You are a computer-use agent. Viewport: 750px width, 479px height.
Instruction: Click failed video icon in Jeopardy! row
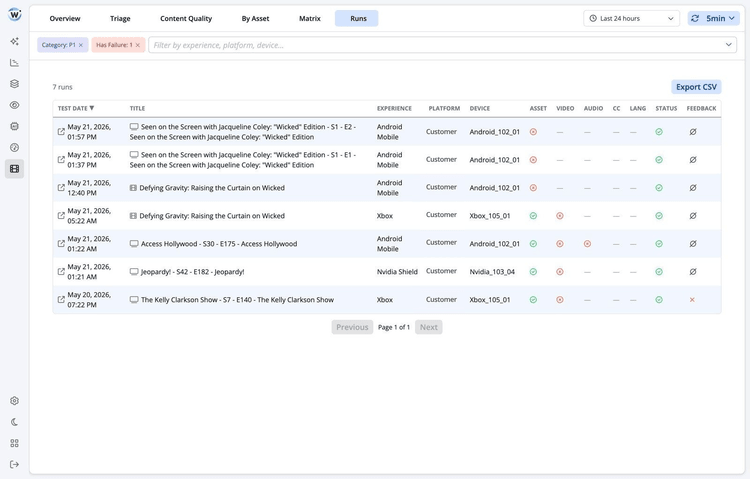(560, 272)
